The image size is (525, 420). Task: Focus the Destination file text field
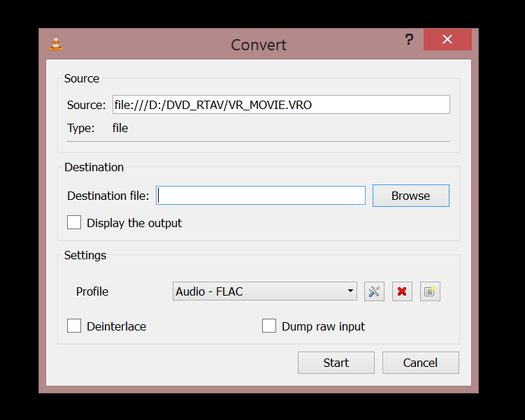(x=261, y=196)
